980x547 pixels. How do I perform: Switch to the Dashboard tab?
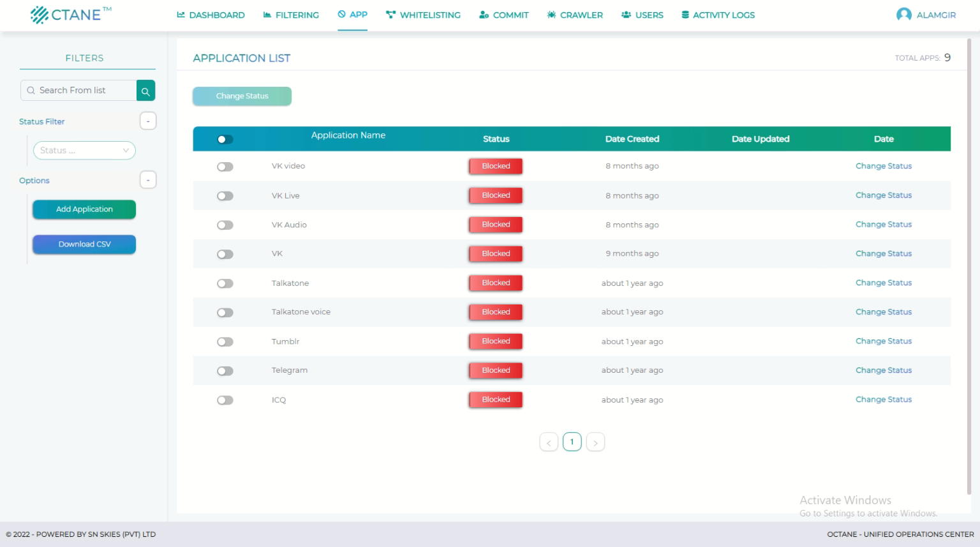click(211, 15)
